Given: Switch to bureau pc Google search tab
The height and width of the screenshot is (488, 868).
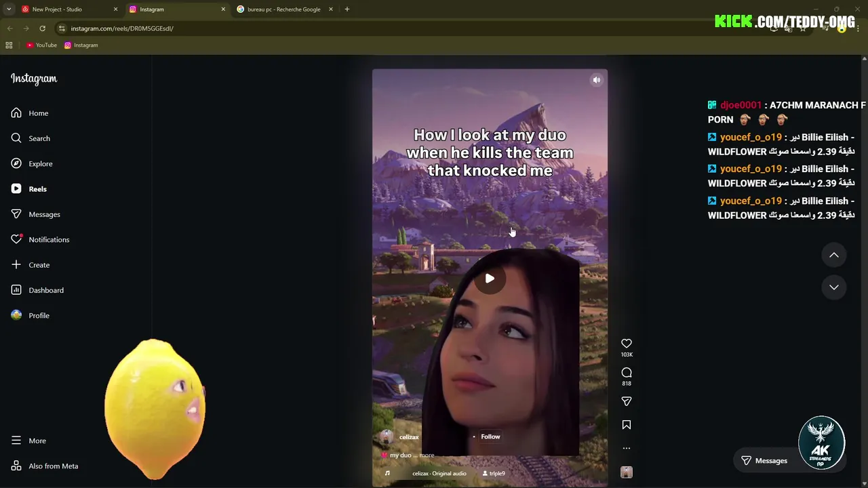Looking at the screenshot, I should point(283,9).
